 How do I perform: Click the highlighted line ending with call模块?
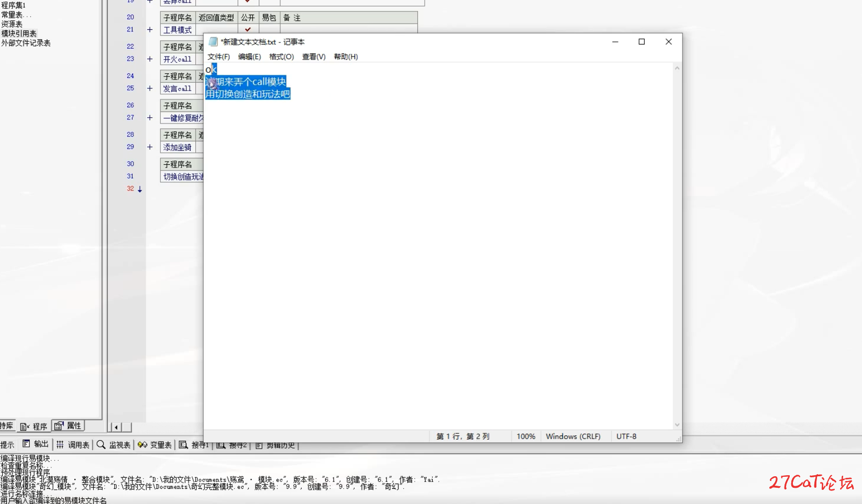pyautogui.click(x=246, y=82)
